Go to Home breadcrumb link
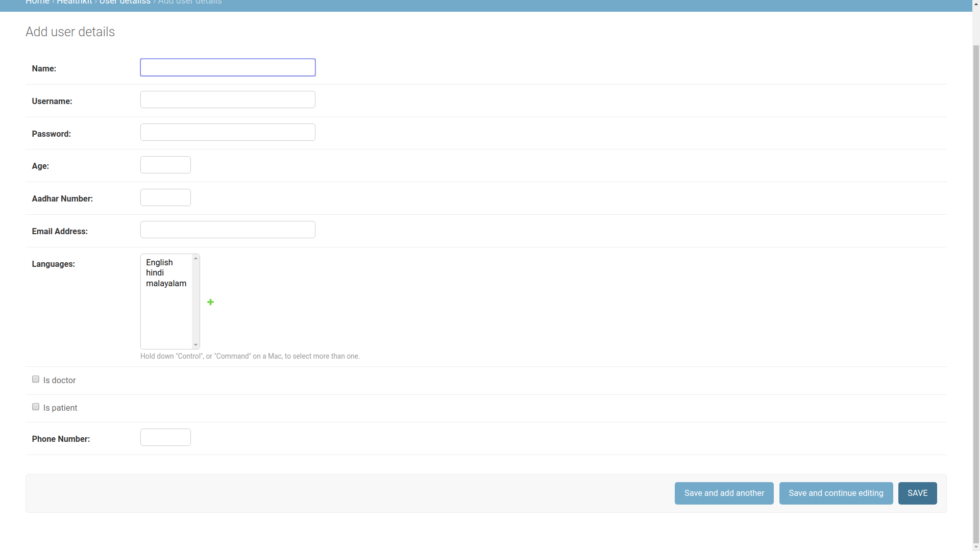 (37, 3)
